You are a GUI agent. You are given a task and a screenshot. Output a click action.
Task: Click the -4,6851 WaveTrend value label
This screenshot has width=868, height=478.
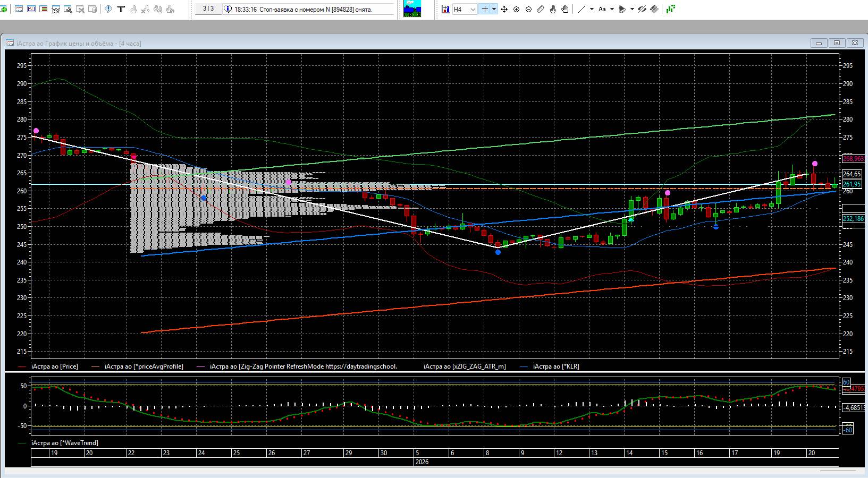pos(853,408)
